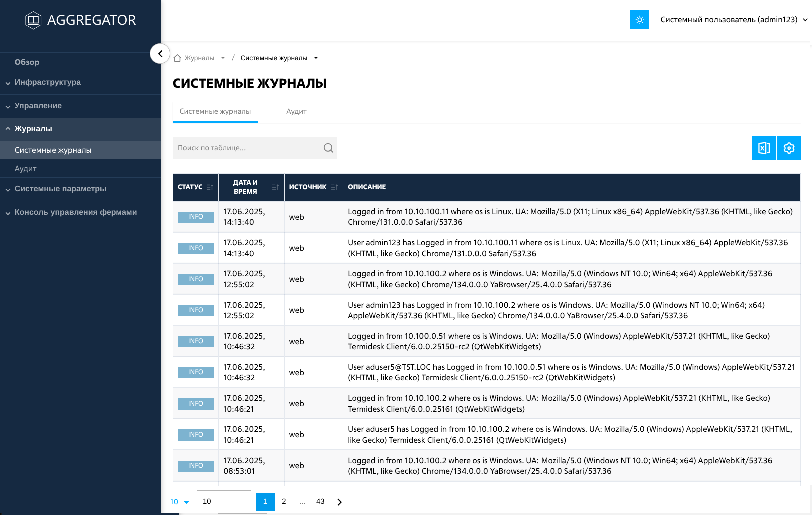Select Аудит in the sidebar menu

click(26, 169)
